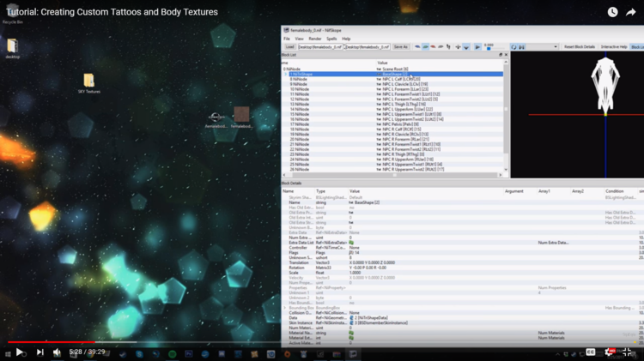Select the 23 NiNode NPC R Thigh row

click(x=392, y=154)
